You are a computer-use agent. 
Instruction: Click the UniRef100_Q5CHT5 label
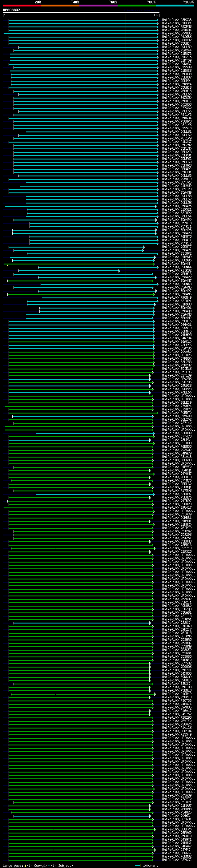(176, 321)
